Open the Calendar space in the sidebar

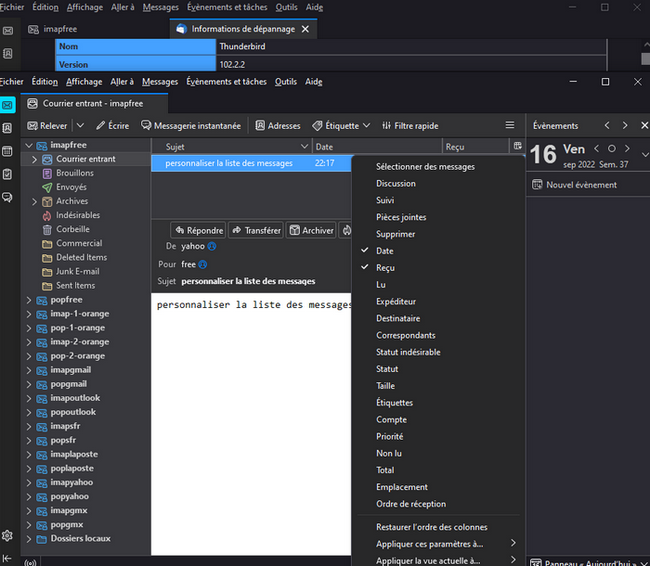pyautogui.click(x=8, y=151)
